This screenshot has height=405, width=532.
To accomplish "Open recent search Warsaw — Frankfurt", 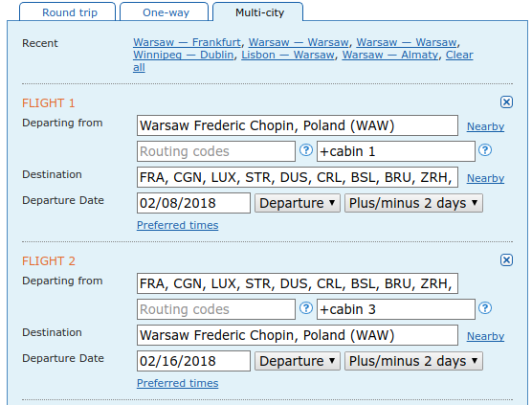I will pos(187,42).
